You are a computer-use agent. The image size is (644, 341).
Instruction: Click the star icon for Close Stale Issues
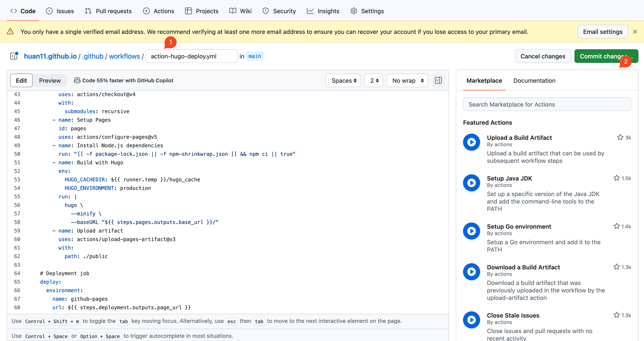tap(616, 315)
